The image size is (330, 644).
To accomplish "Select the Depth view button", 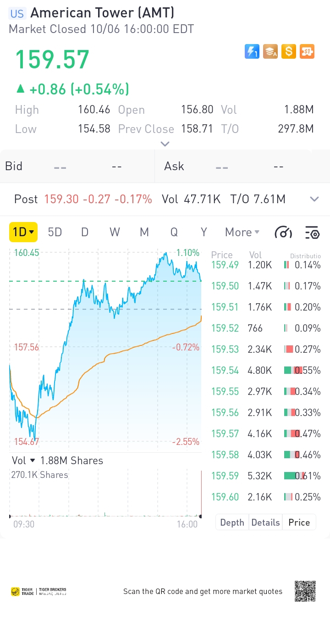I will (232, 522).
